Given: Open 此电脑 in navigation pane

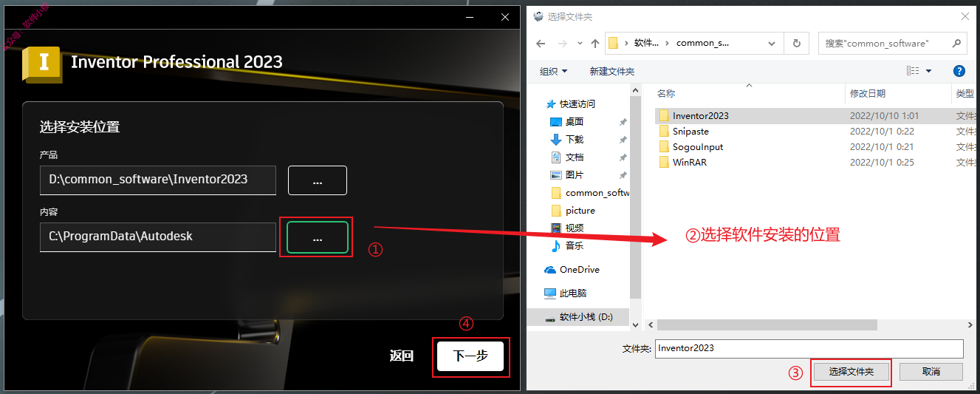Looking at the screenshot, I should 573,293.
